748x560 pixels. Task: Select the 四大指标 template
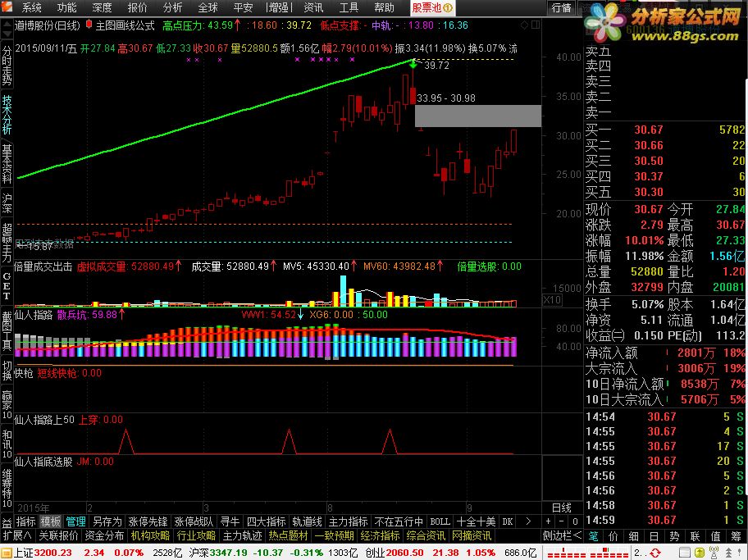point(267,521)
